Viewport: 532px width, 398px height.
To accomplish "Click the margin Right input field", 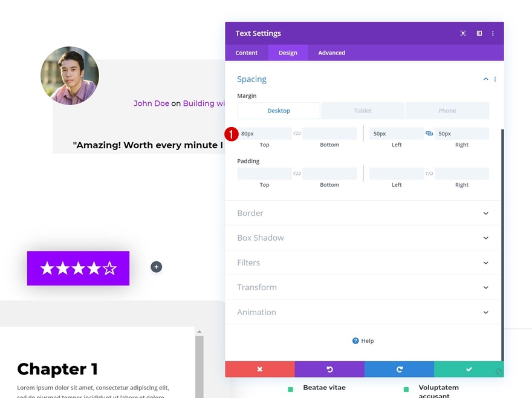I will [462, 134].
